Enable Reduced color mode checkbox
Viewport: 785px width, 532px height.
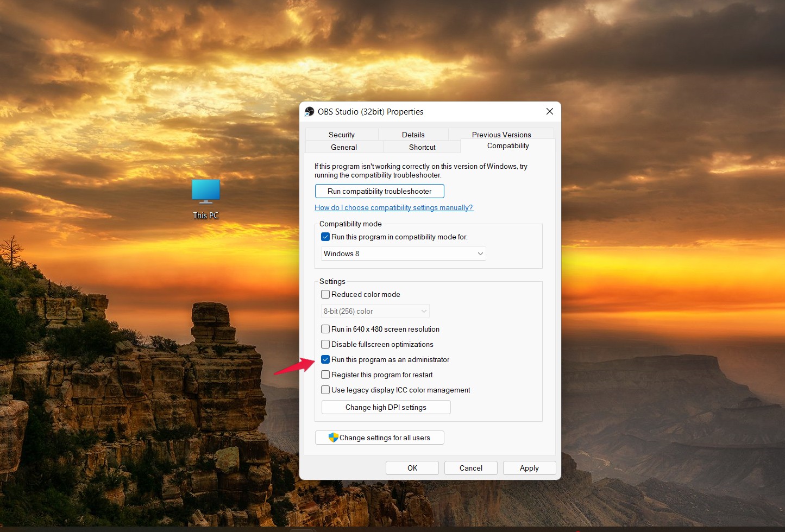pos(325,294)
